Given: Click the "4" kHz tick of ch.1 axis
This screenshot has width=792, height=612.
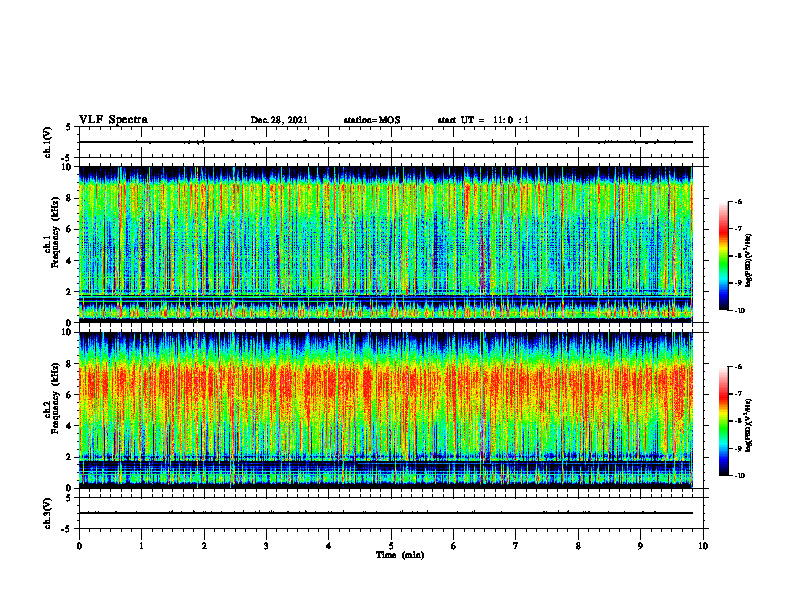Looking at the screenshot, I should 69,261.
